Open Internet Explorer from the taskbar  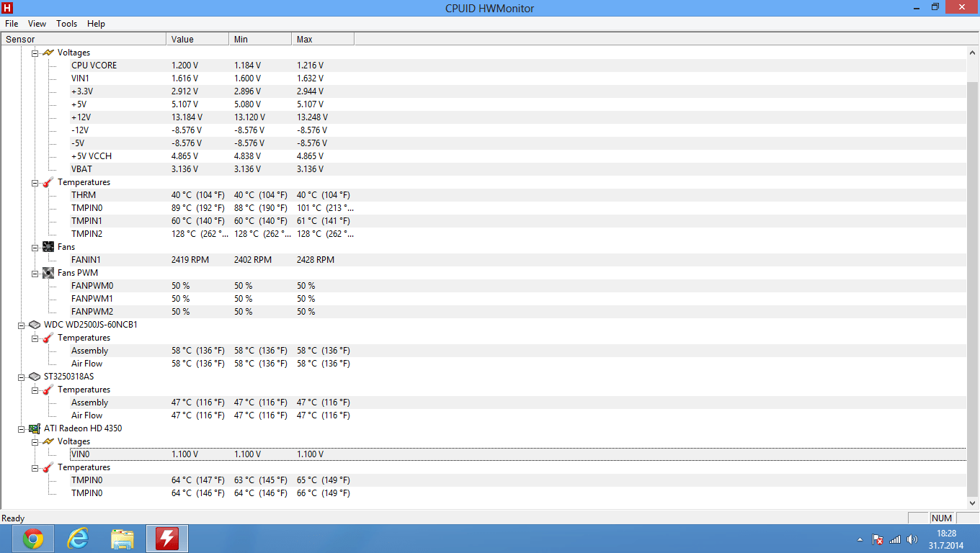pos(78,539)
